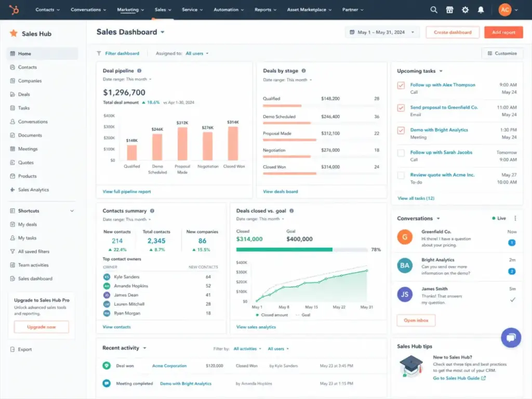Open the Asset Marketplace top menu

pos(309,9)
